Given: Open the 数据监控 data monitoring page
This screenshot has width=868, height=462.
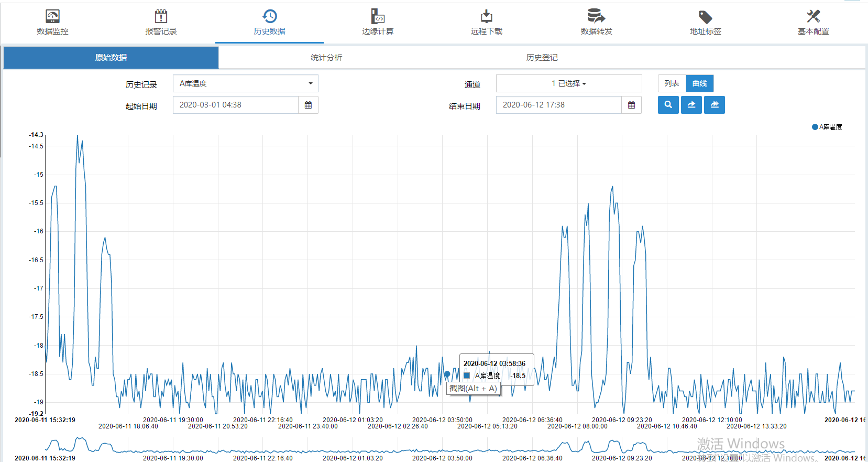Looking at the screenshot, I should point(52,23).
